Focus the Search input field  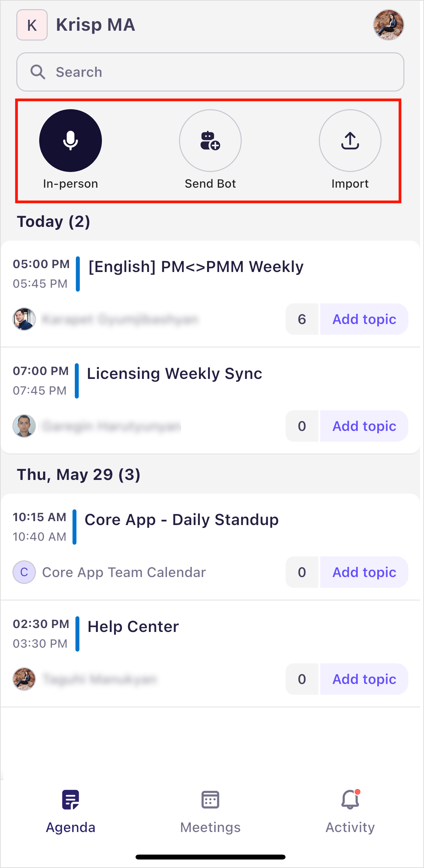(x=210, y=72)
